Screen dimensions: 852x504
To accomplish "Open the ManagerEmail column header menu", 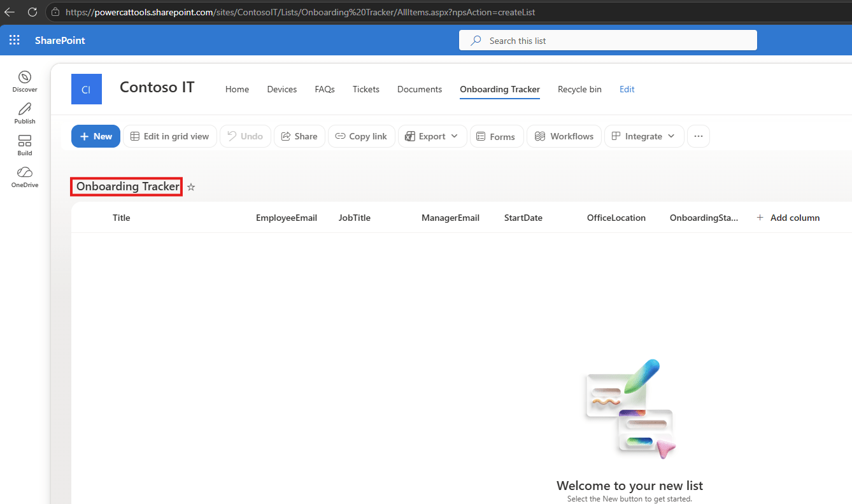I will click(450, 218).
